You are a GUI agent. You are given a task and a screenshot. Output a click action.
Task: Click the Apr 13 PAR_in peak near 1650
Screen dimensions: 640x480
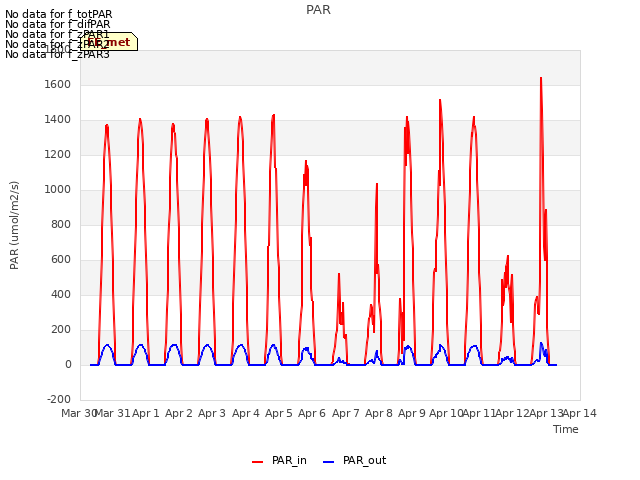coord(541,78)
